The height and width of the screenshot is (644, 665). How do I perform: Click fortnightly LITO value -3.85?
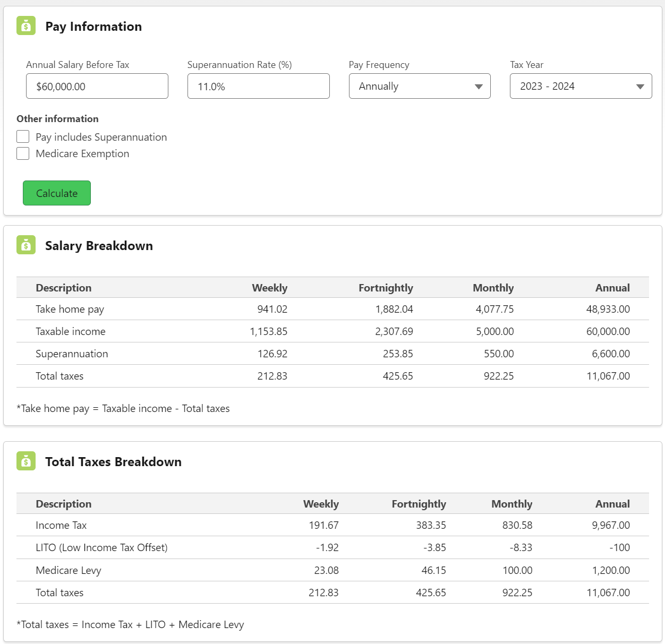pyautogui.click(x=434, y=547)
